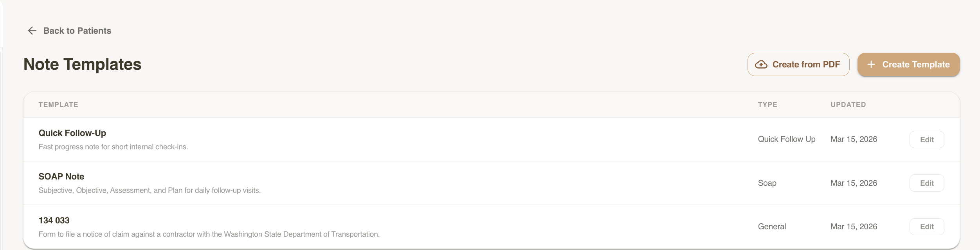Click the cloud upload icon
The image size is (980, 250).
(761, 65)
